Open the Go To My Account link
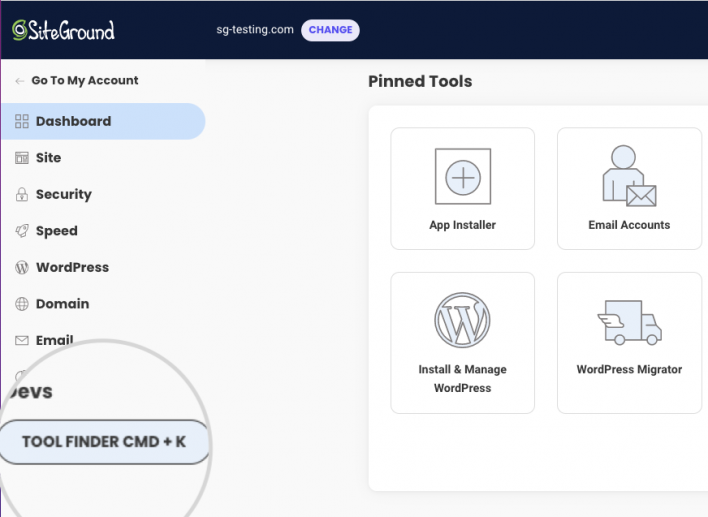This screenshot has width=708, height=517. pos(84,80)
